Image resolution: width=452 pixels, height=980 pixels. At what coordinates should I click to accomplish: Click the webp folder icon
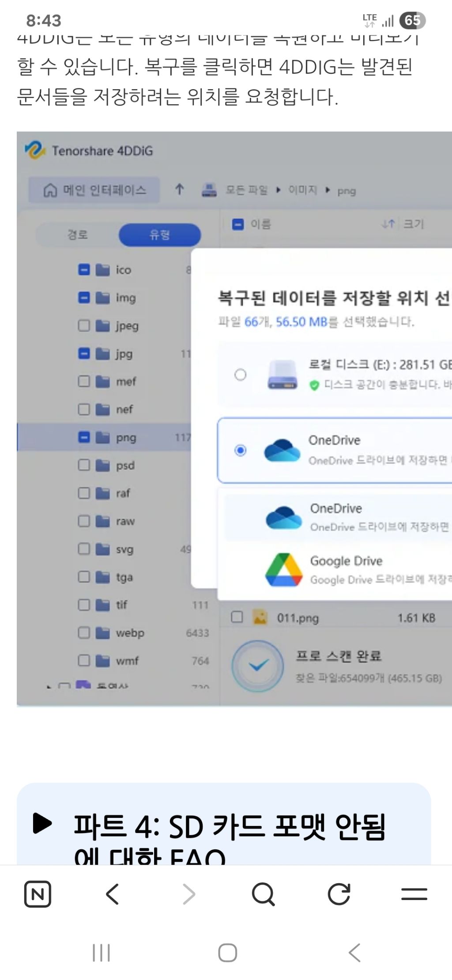pos(103,633)
